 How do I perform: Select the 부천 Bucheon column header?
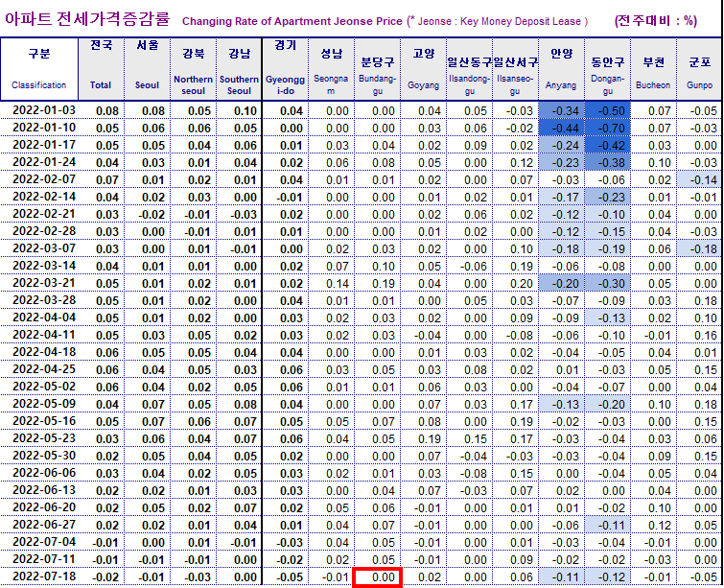pyautogui.click(x=653, y=69)
